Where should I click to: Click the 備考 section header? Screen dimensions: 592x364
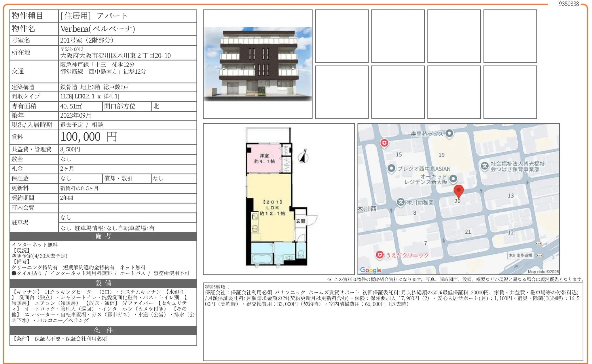pos(103,236)
